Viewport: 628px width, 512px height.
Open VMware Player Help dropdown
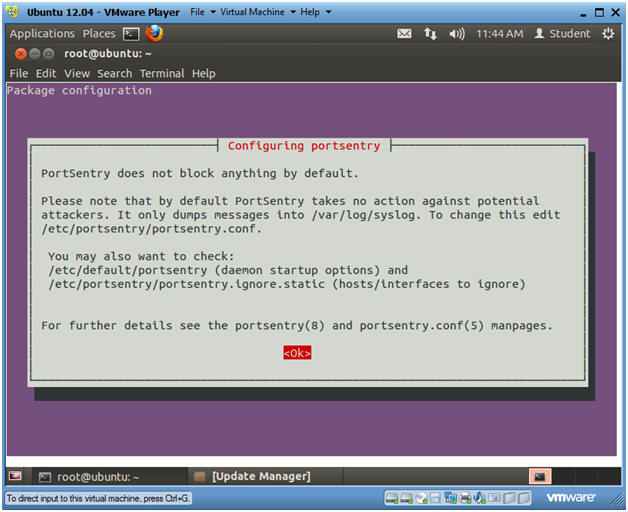click(316, 12)
